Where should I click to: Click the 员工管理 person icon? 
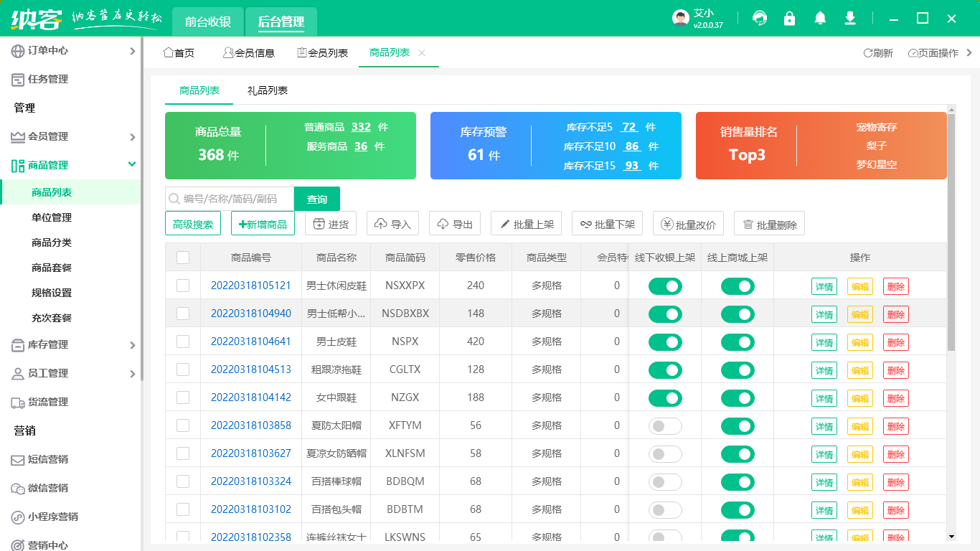click(x=18, y=374)
